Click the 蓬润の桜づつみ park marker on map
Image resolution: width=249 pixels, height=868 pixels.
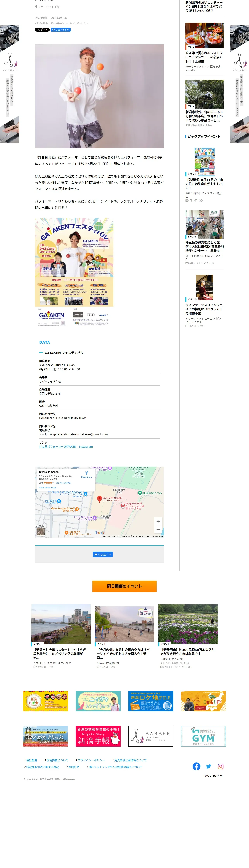[140, 493]
